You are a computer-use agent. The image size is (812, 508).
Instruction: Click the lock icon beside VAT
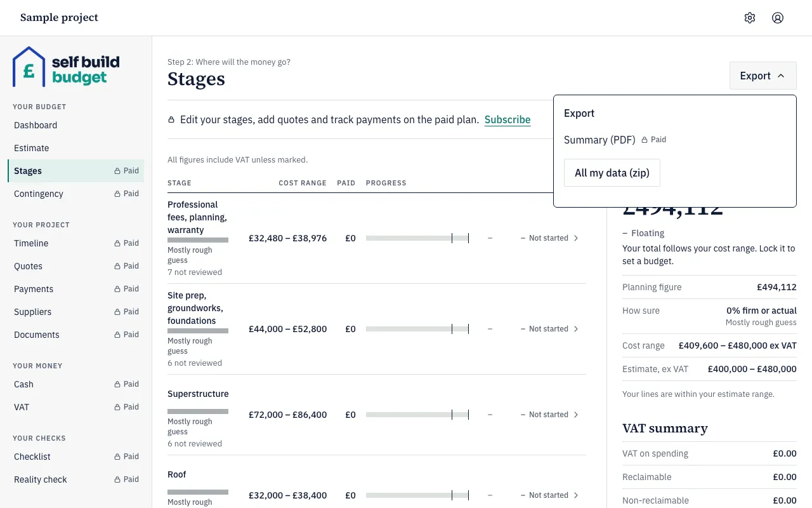click(117, 407)
